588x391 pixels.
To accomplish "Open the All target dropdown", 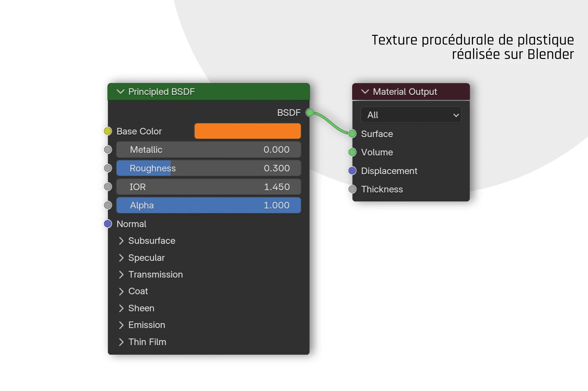I will coord(411,115).
